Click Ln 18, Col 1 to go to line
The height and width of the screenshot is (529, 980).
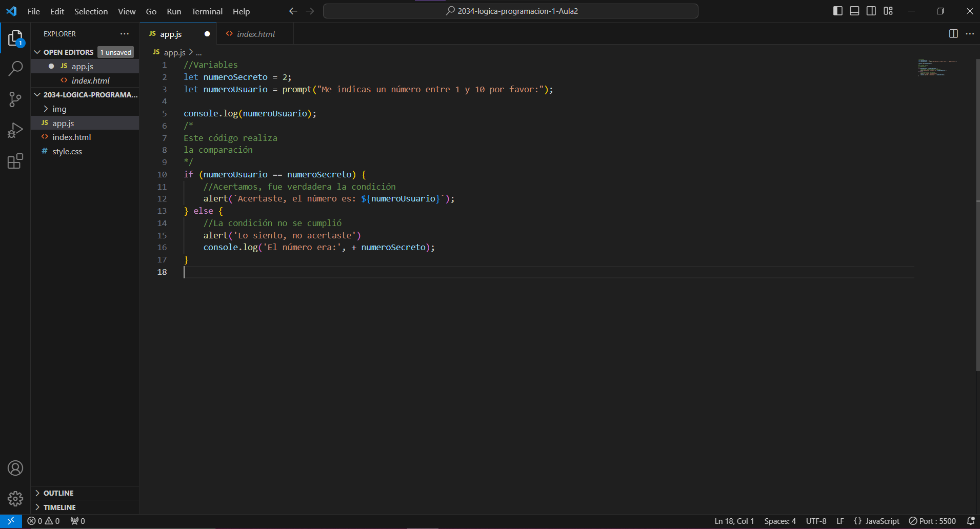point(734,521)
